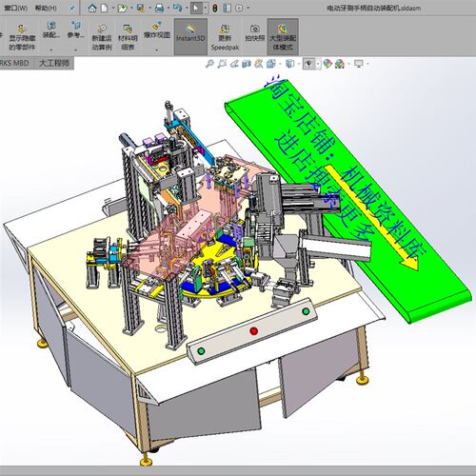The width and height of the screenshot is (476, 476).
Task: Click Edit Appearance color ball icon
Action: click(327, 64)
